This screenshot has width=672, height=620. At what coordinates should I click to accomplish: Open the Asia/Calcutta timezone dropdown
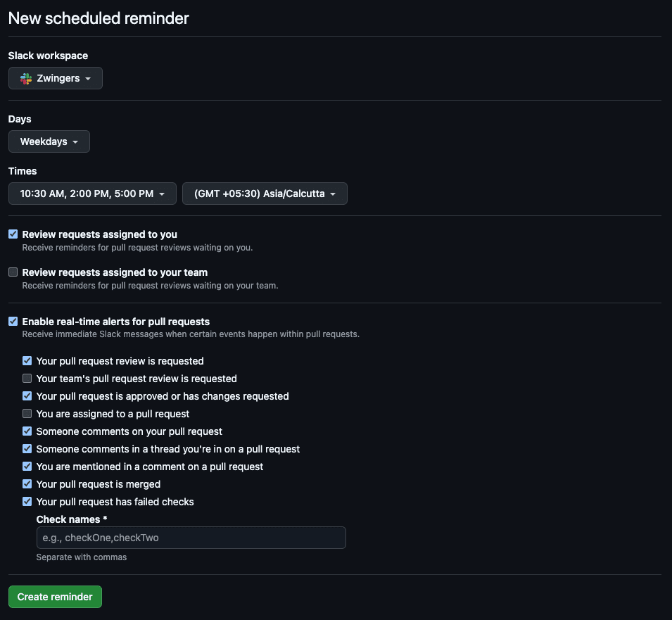265,193
